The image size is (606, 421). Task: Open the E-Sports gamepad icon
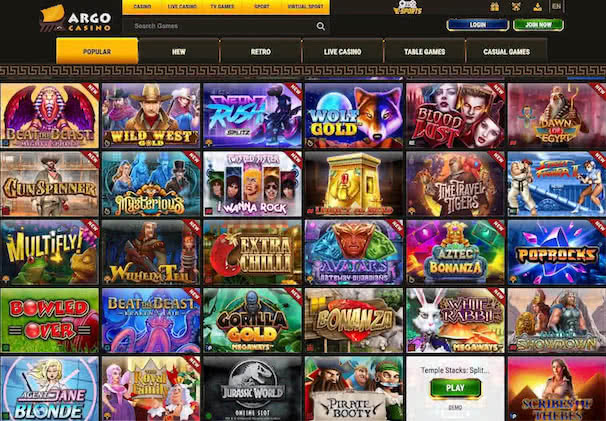(407, 7)
